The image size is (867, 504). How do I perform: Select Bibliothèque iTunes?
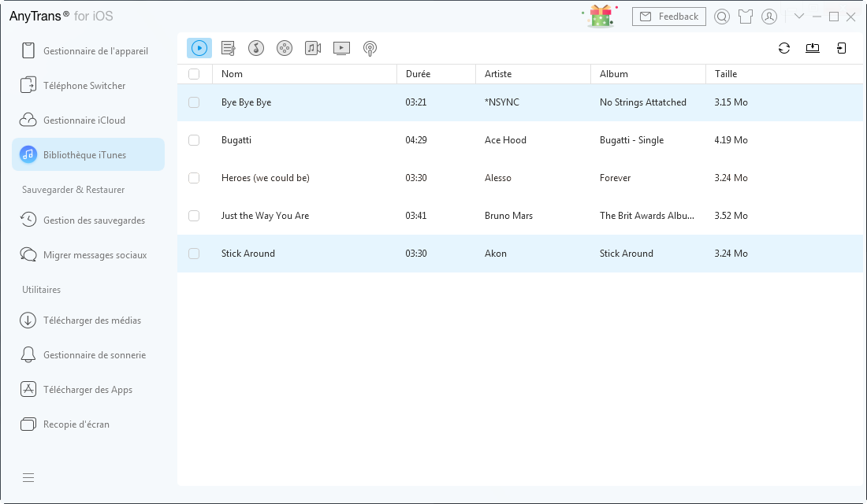(x=88, y=154)
